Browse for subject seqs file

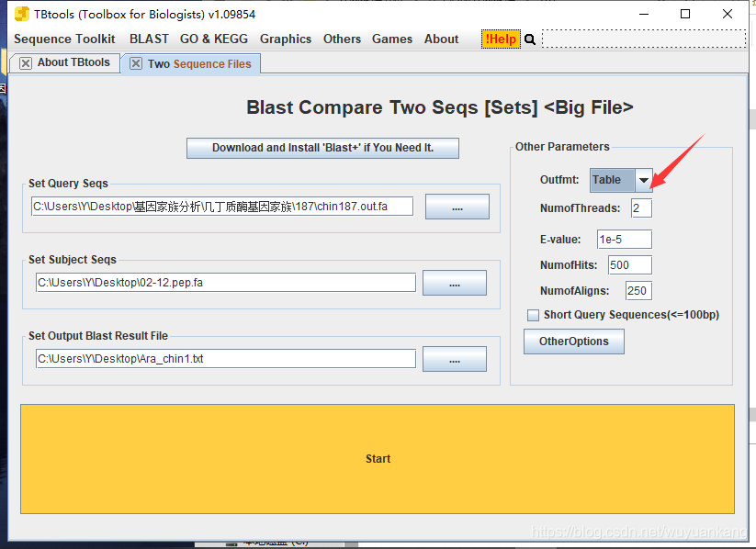point(455,283)
